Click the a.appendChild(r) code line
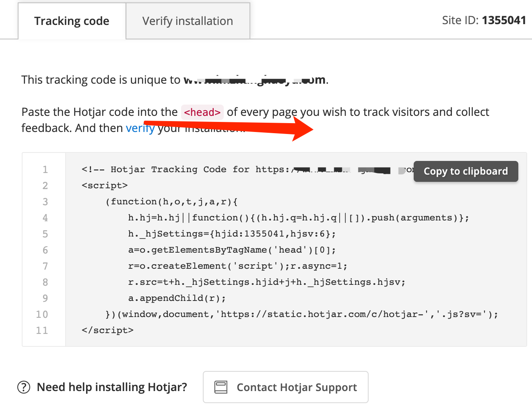The width and height of the screenshot is (532, 416). pos(177,298)
